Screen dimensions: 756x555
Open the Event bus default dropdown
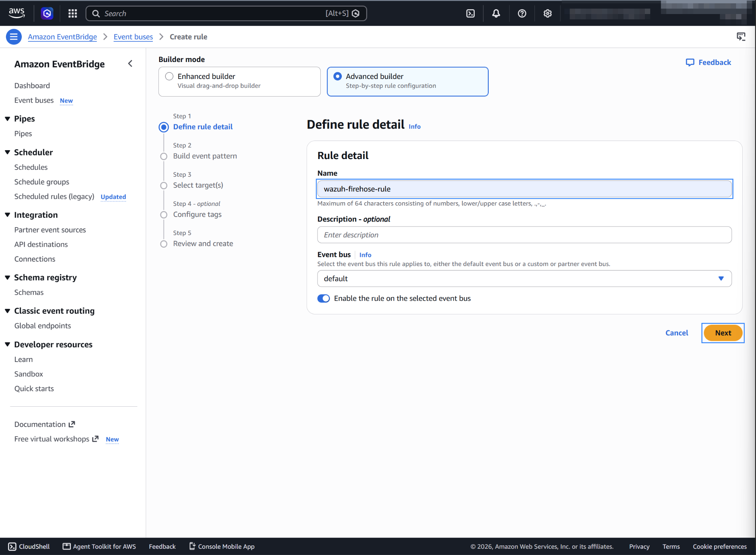tap(524, 279)
